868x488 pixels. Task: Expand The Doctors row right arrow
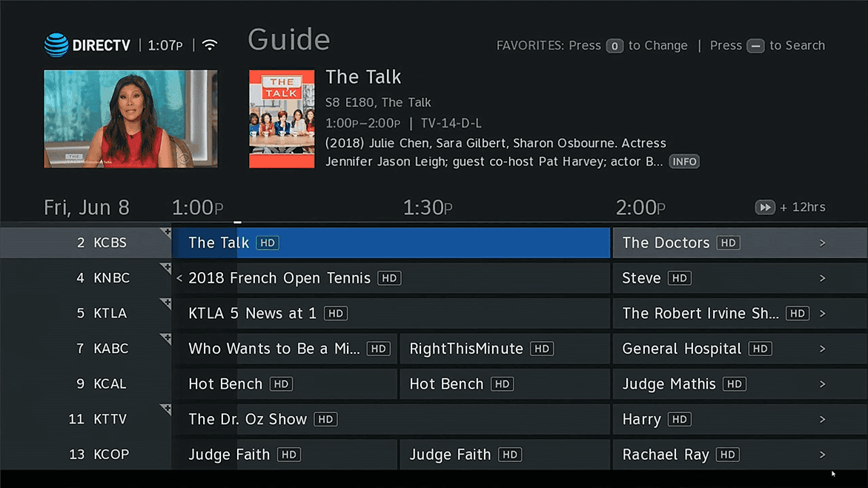pos(822,243)
